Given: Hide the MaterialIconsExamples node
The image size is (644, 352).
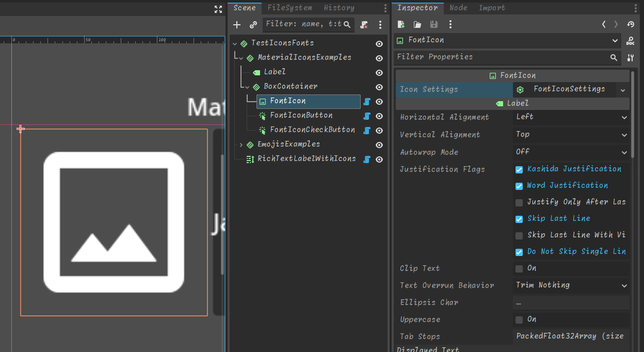Looking at the screenshot, I should [379, 58].
